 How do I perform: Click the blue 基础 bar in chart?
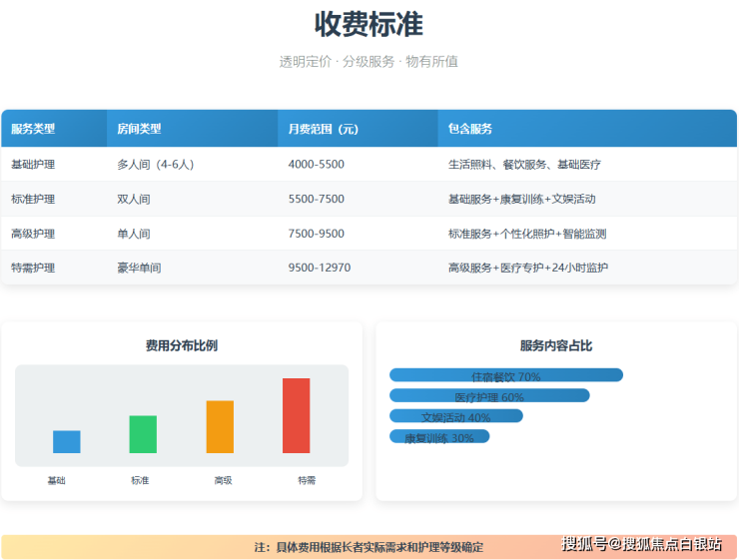pos(67,441)
